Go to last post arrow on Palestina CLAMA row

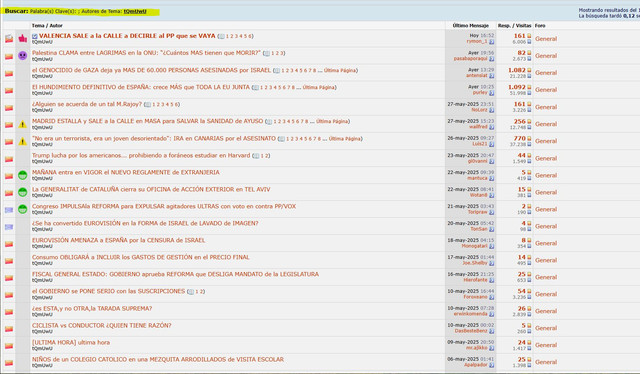coord(491,59)
